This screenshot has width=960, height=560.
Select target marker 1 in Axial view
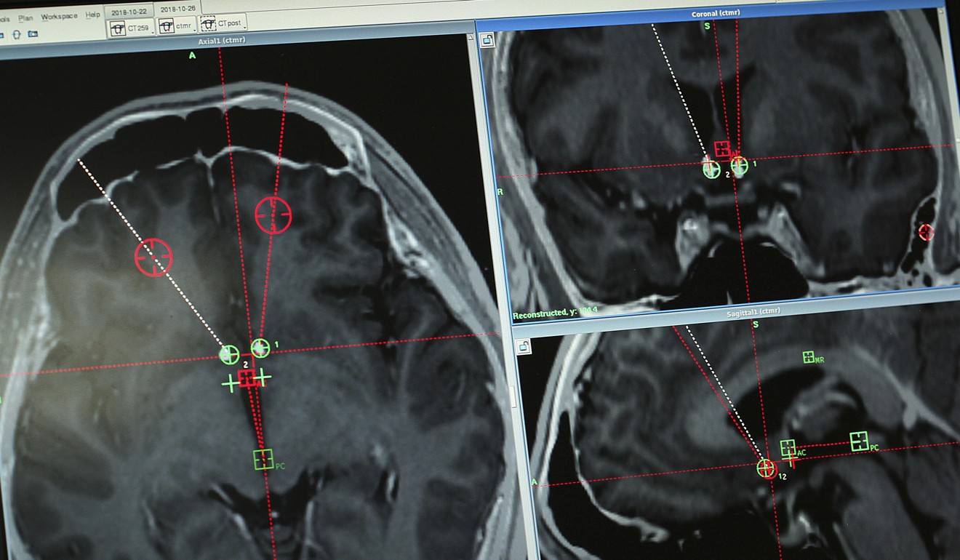(260, 348)
